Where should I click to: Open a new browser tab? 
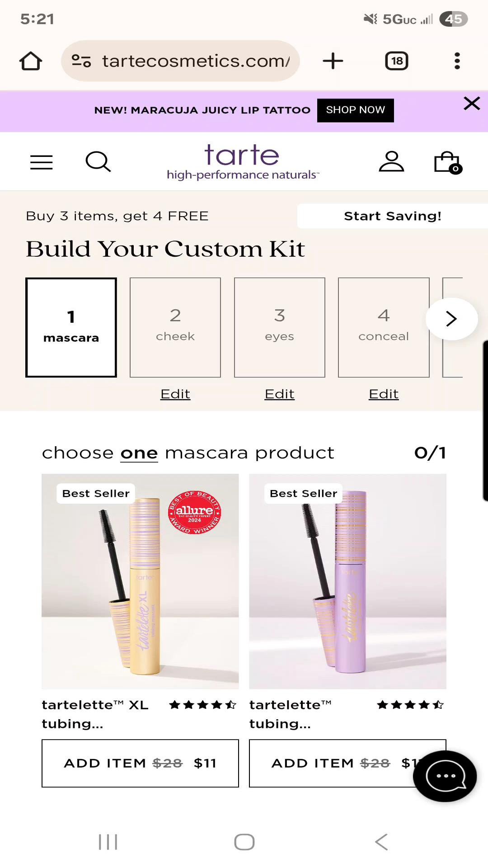(333, 61)
